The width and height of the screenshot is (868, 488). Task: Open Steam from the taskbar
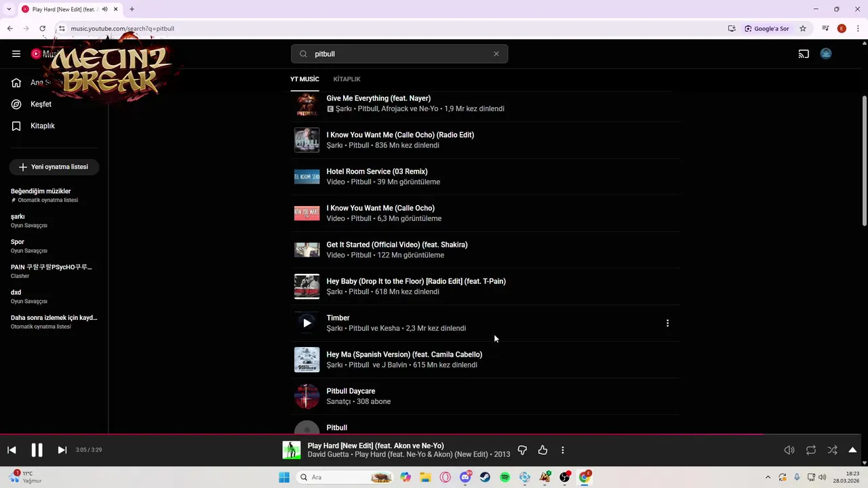485,477
